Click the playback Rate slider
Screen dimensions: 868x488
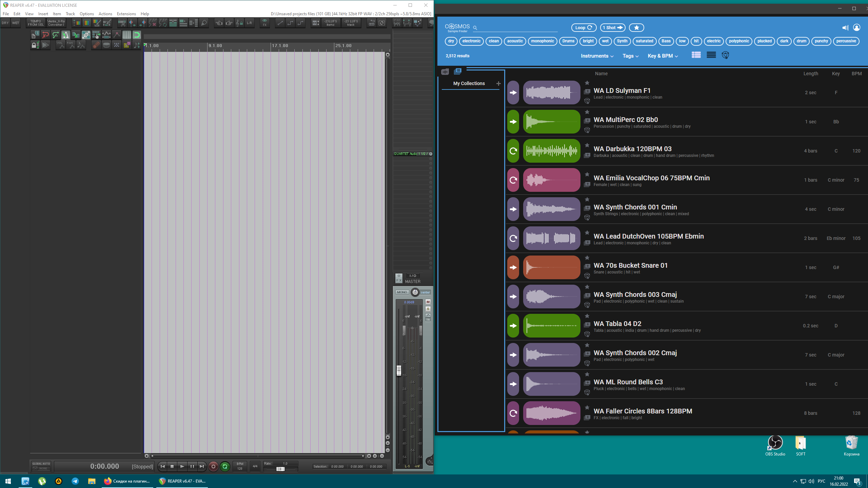tap(280, 469)
